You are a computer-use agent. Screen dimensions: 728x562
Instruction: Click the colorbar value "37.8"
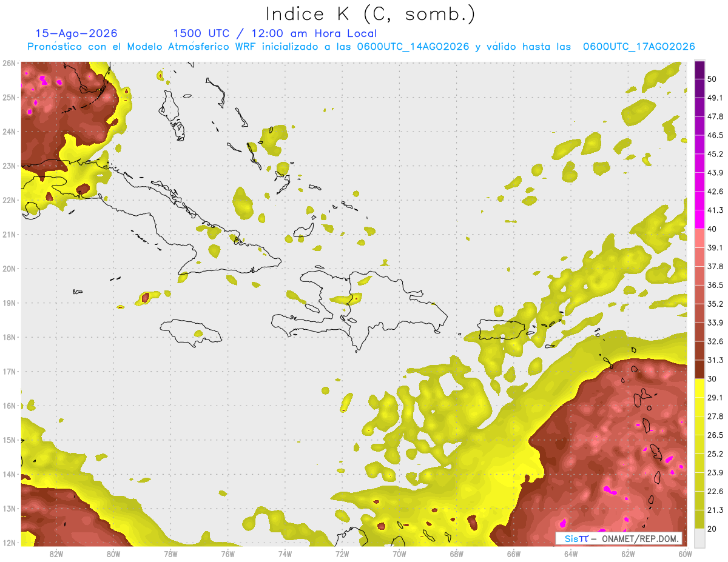click(x=715, y=266)
